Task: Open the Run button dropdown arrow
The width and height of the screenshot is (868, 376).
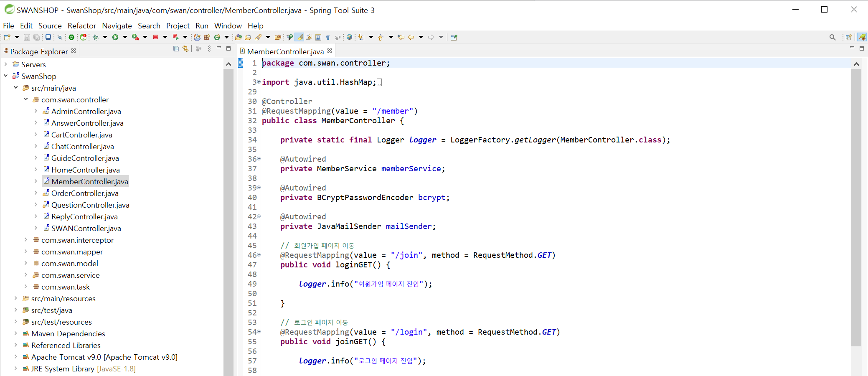Action: point(125,37)
